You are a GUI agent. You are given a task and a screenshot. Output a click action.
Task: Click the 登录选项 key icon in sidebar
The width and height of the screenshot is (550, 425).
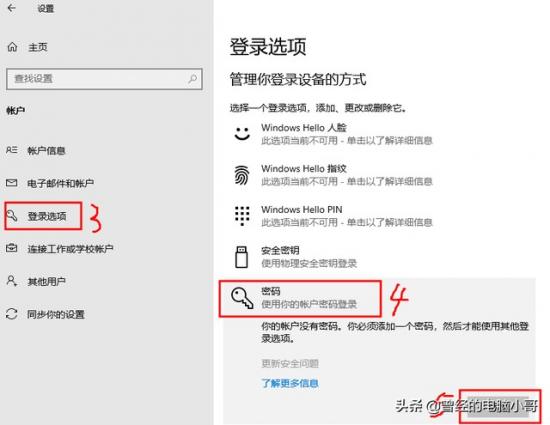pyautogui.click(x=12, y=215)
